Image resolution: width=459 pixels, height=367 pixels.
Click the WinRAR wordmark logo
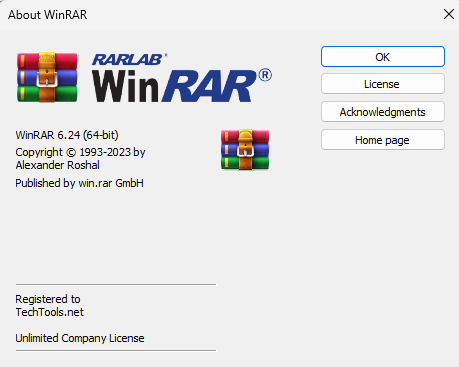pos(182,86)
